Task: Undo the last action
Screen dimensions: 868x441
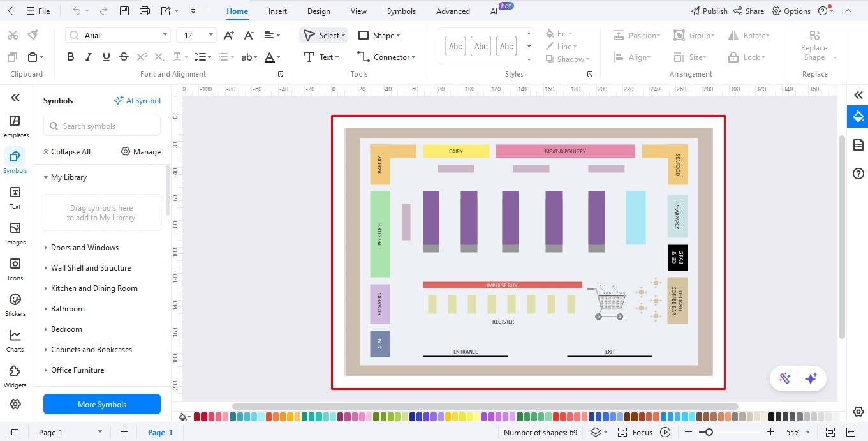Action: (x=77, y=11)
